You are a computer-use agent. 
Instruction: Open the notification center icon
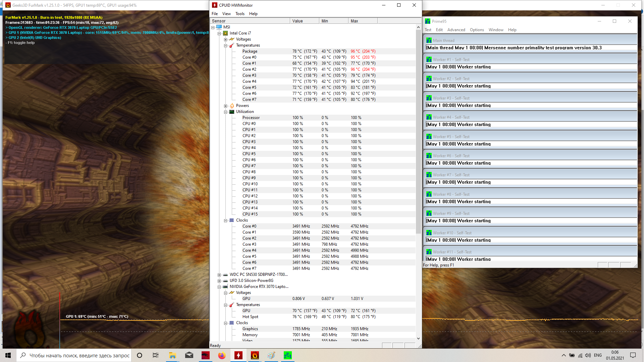coord(633,355)
